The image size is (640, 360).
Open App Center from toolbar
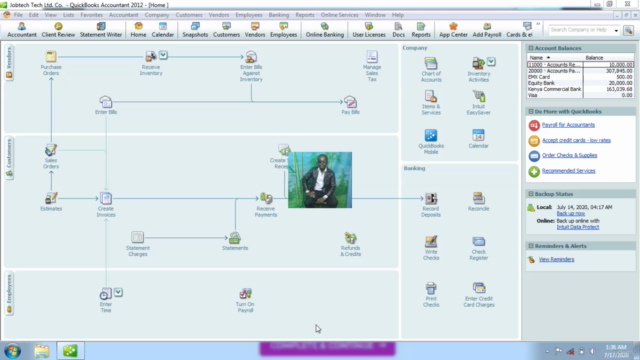453,30
